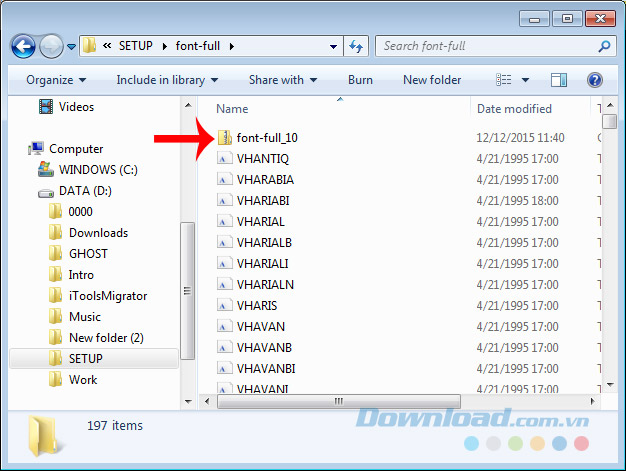Click the Burn toolbar button
Image resolution: width=626 pixels, height=471 pixels.
click(x=360, y=80)
